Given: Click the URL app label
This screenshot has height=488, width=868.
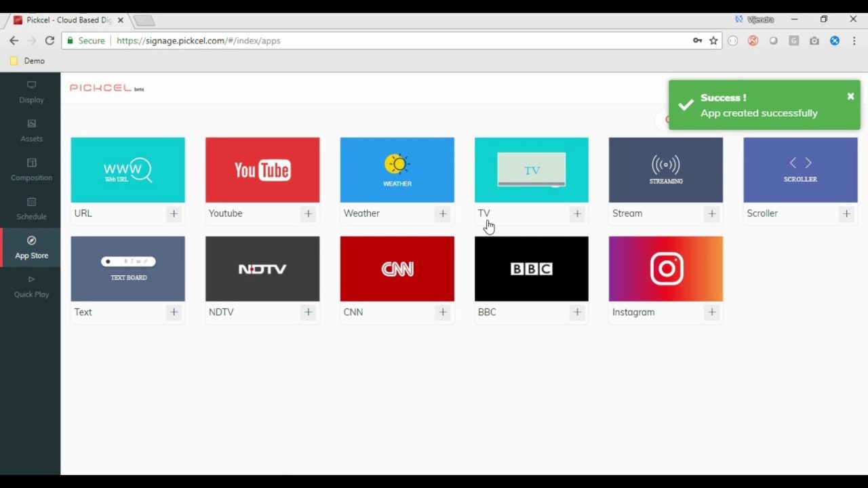Looking at the screenshot, I should click(x=83, y=213).
